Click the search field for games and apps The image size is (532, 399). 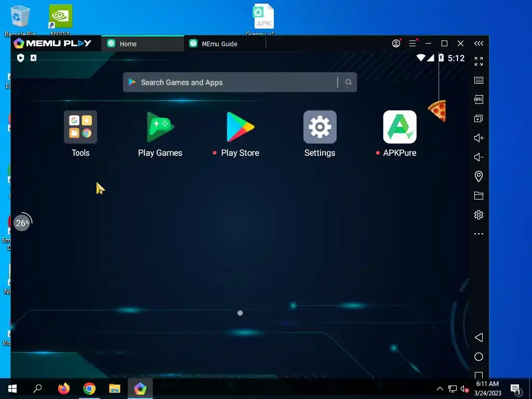(x=240, y=82)
